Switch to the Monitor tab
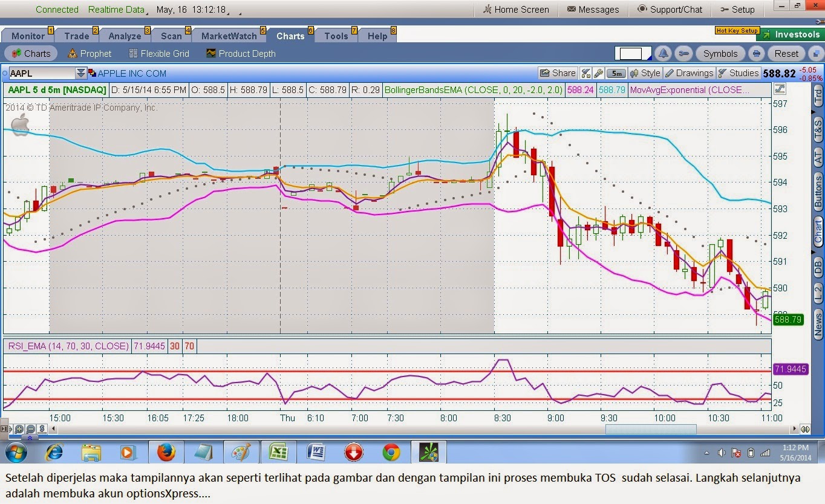 point(28,36)
